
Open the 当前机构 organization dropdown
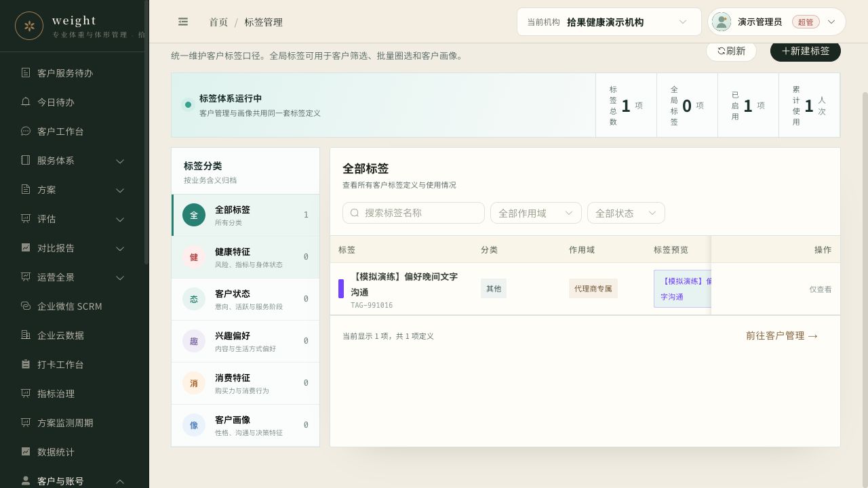pyautogui.click(x=609, y=22)
